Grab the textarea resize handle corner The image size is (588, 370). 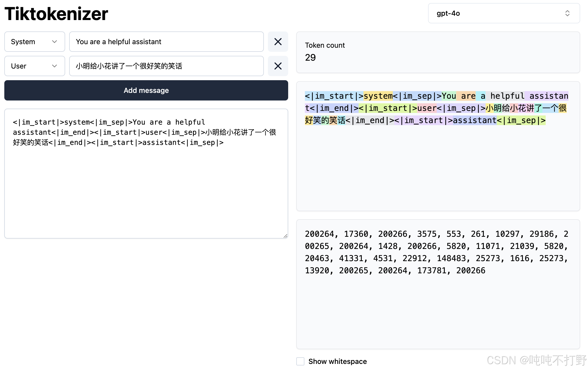[x=285, y=236]
